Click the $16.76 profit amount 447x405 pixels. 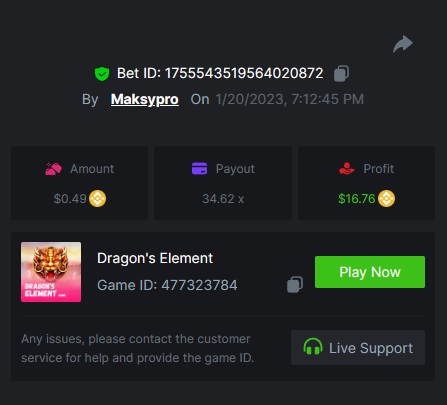click(357, 199)
